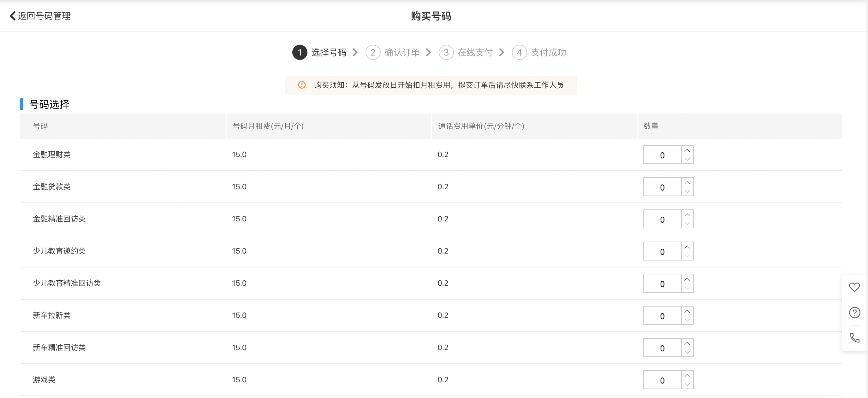Click call price 0.2 for 游戏类

443,379
